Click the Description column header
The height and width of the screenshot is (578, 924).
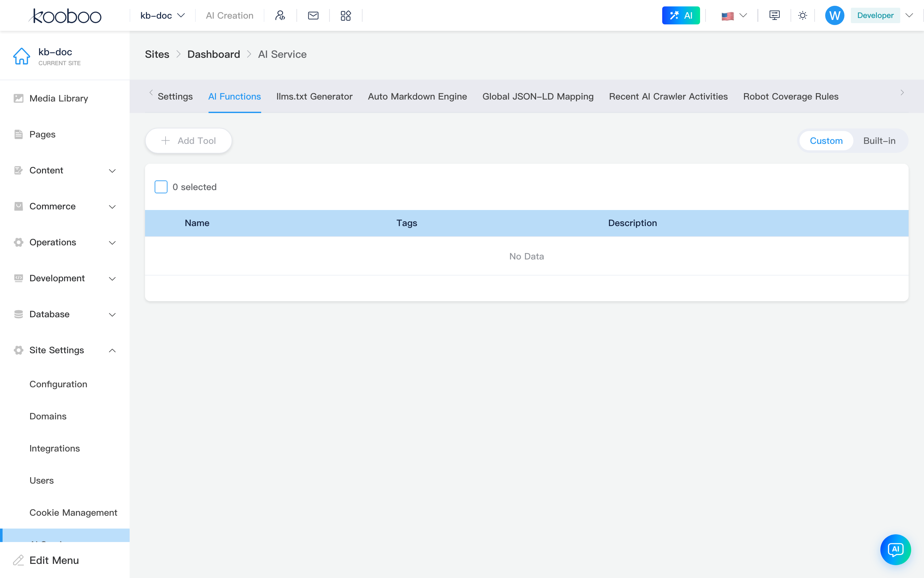point(632,223)
